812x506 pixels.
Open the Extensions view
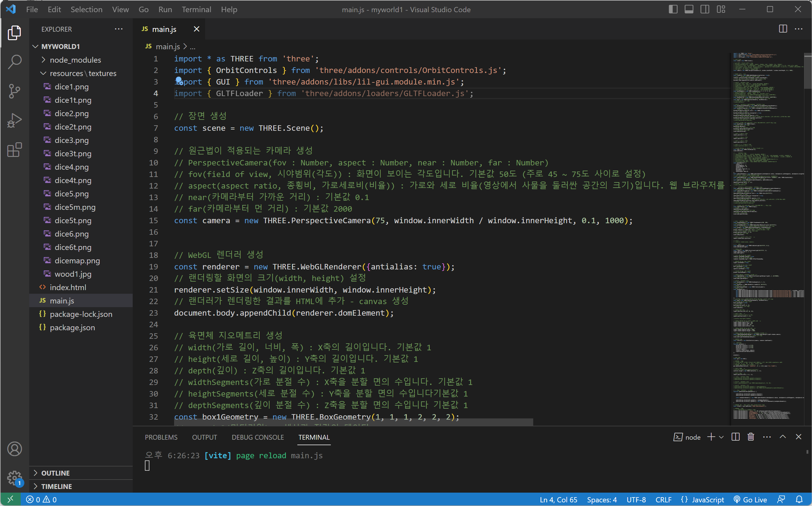pyautogui.click(x=14, y=150)
